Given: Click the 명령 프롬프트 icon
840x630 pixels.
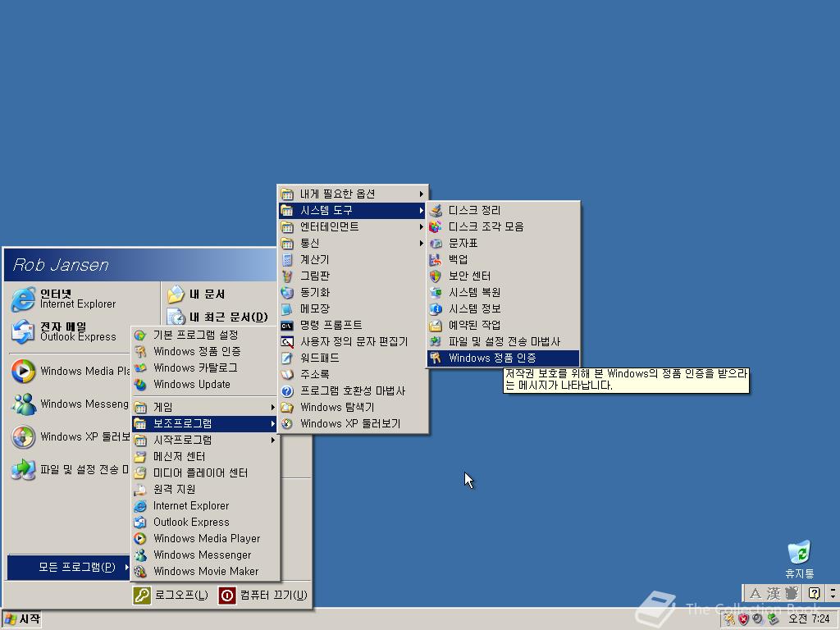Looking at the screenshot, I should [287, 325].
